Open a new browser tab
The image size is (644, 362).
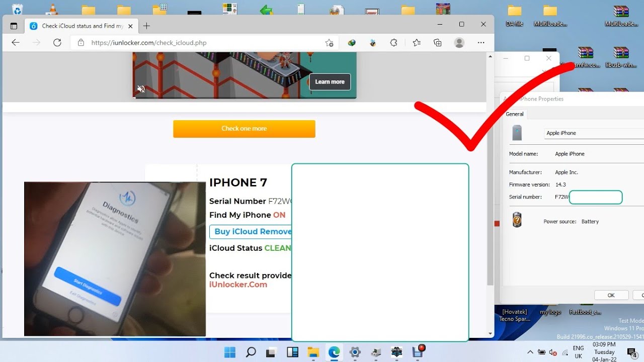146,26
